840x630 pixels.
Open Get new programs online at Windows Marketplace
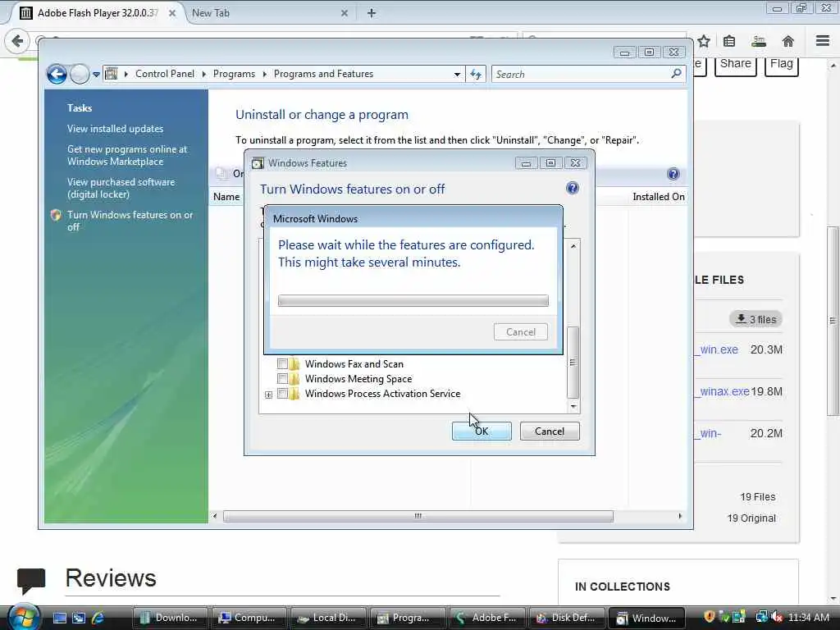[127, 155]
